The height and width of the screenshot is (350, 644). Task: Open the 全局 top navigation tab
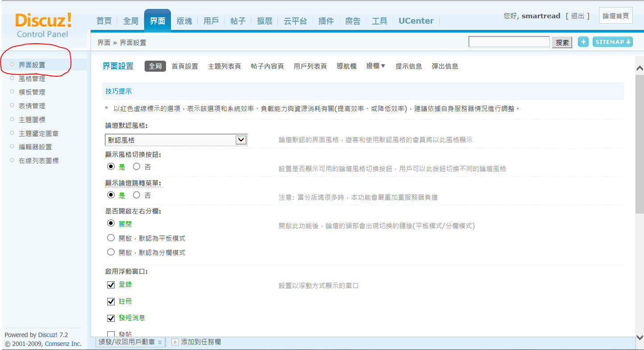pos(131,21)
